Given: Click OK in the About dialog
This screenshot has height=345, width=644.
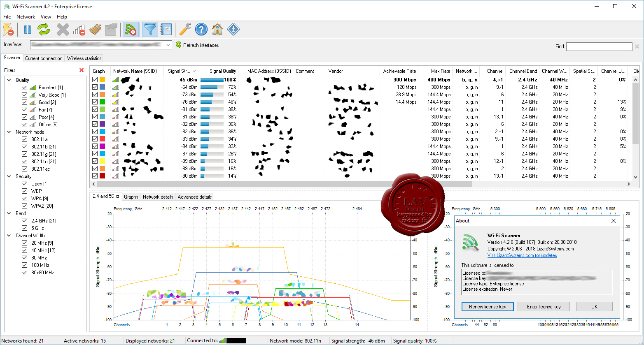Looking at the screenshot, I should 594,307.
